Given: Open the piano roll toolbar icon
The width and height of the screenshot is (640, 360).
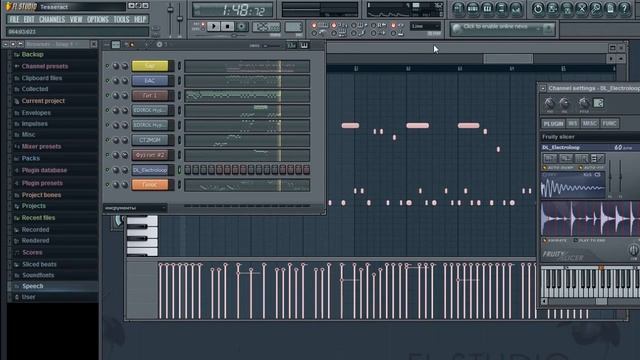Looking at the screenshot, I should click(x=487, y=9).
